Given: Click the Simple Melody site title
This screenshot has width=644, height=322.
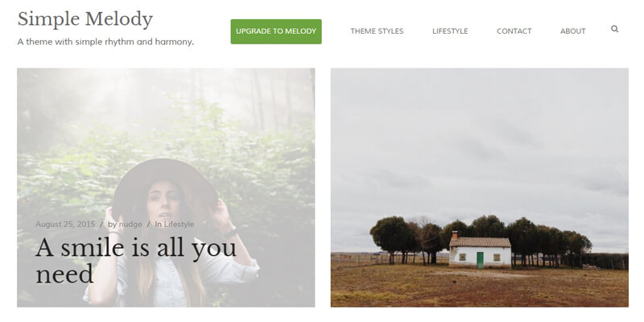Looking at the screenshot, I should [85, 19].
